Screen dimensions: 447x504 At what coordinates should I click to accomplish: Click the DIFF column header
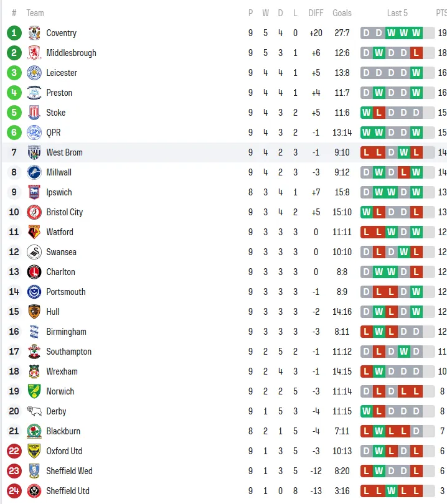pos(316,13)
